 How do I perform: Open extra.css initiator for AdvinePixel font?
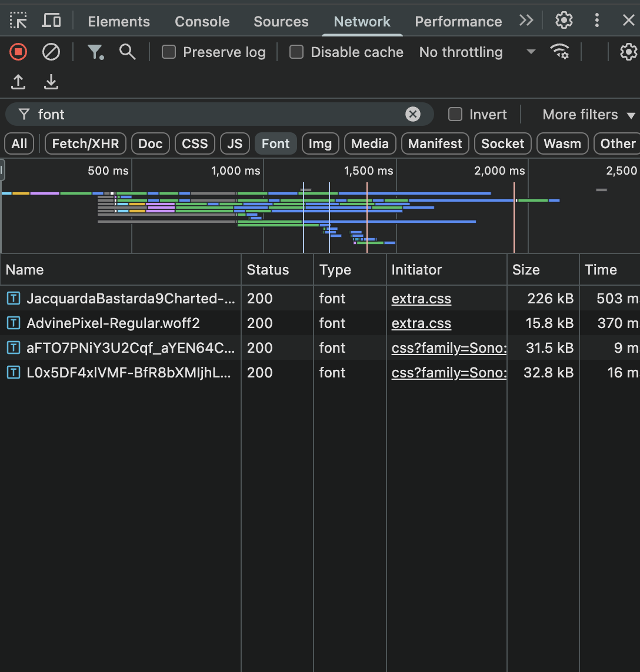click(x=421, y=323)
